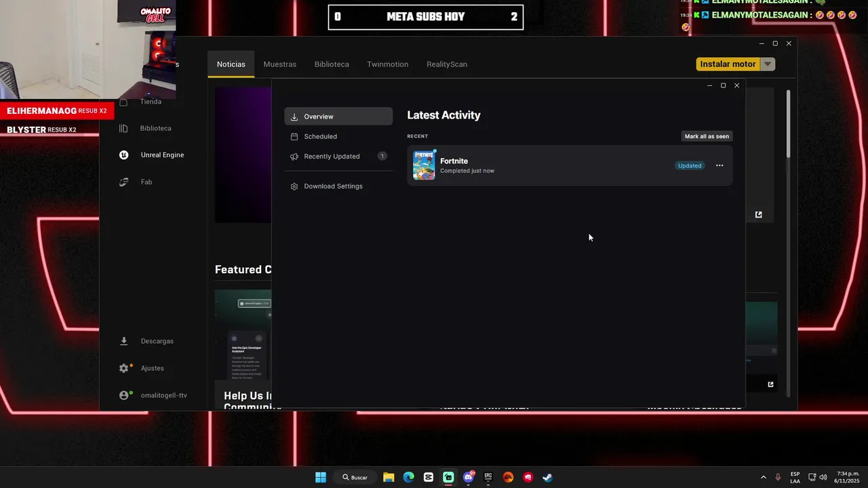Click the Fortnite game thumbnail
This screenshot has height=488, width=868.
[425, 165]
